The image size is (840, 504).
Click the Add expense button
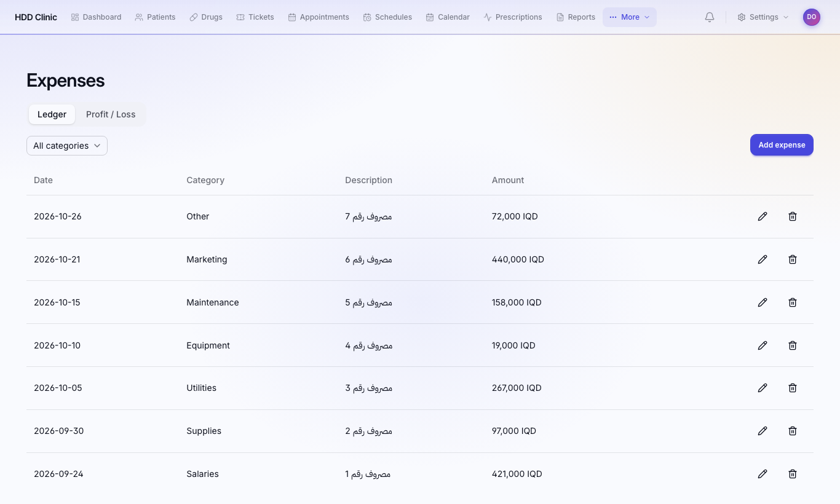(782, 145)
